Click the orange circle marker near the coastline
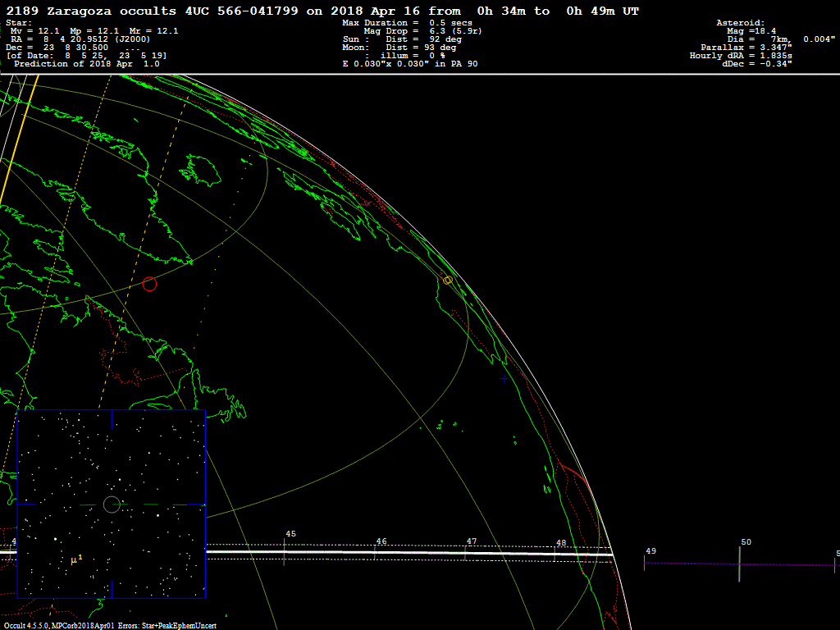The width and height of the screenshot is (840, 630). [x=447, y=281]
